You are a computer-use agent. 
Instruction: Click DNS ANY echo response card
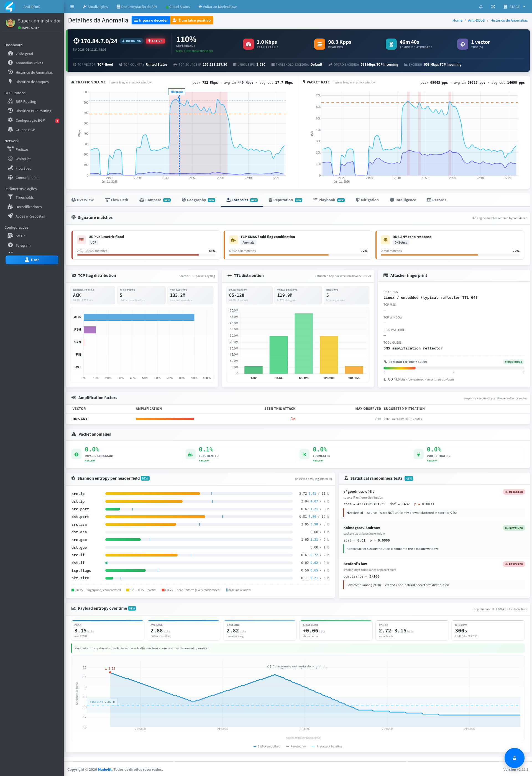(x=449, y=245)
